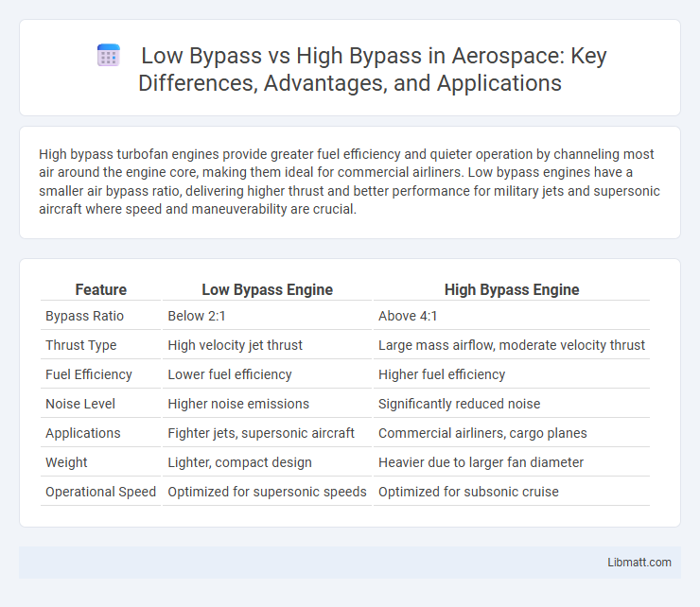This screenshot has height=607, width=700.
Task: Select the 'Weight' row label
Action: pos(66,462)
